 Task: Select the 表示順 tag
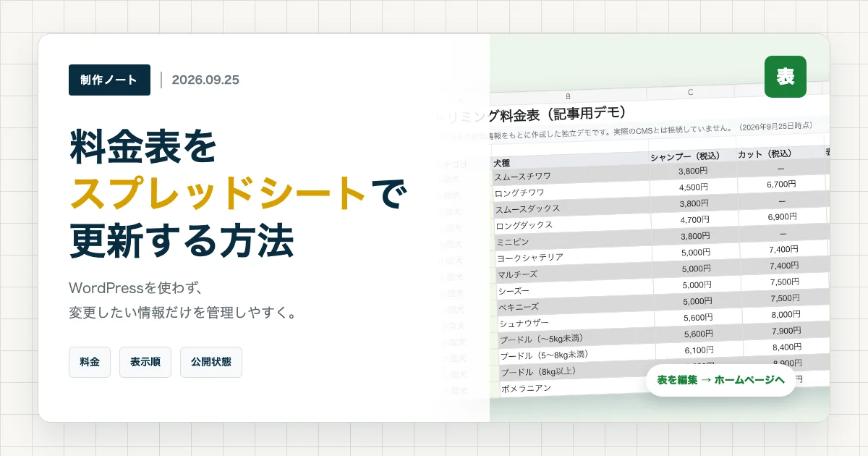[x=145, y=362]
